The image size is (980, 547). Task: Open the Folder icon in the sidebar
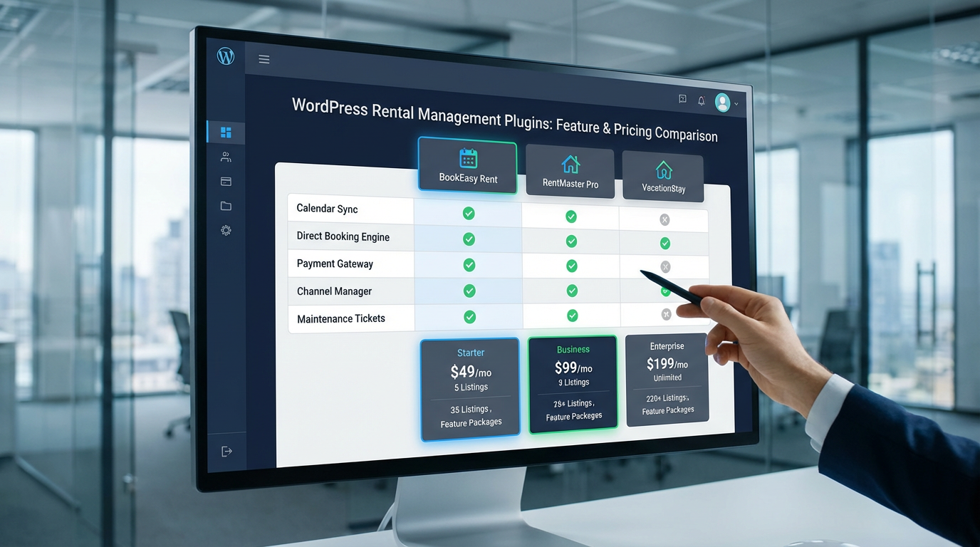(225, 206)
